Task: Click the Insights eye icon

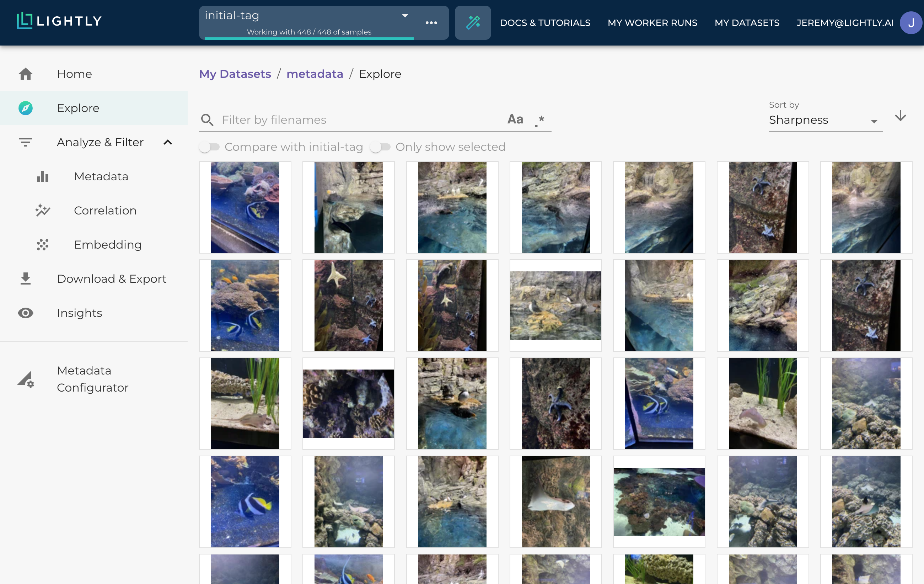Action: [26, 313]
